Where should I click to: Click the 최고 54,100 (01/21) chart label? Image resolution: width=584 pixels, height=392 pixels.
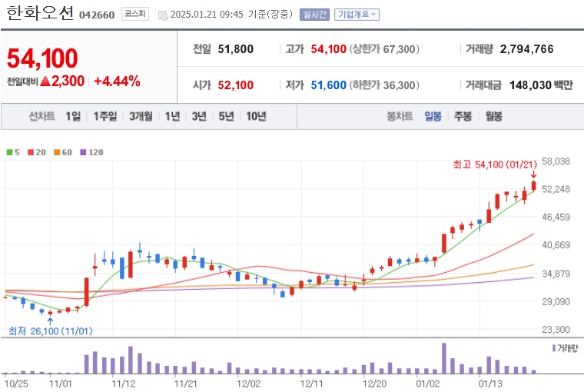point(495,164)
